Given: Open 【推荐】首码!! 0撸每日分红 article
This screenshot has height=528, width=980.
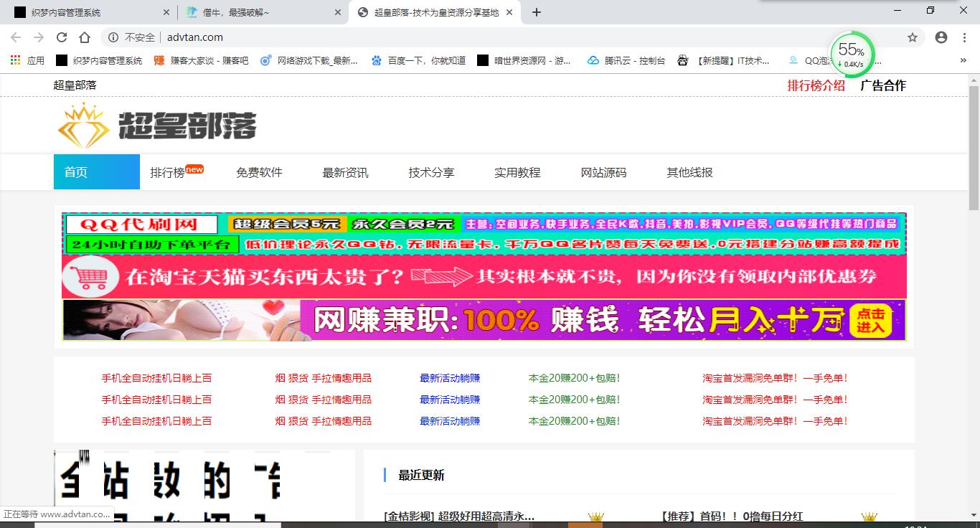Looking at the screenshot, I should [x=732, y=516].
